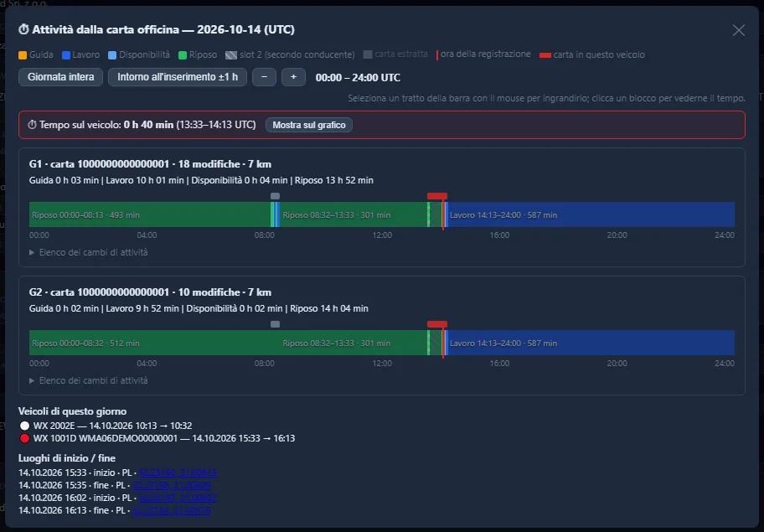Image resolution: width=764 pixels, height=532 pixels.
Task: Click the orange Guida legend swatch
Action: click(23, 55)
